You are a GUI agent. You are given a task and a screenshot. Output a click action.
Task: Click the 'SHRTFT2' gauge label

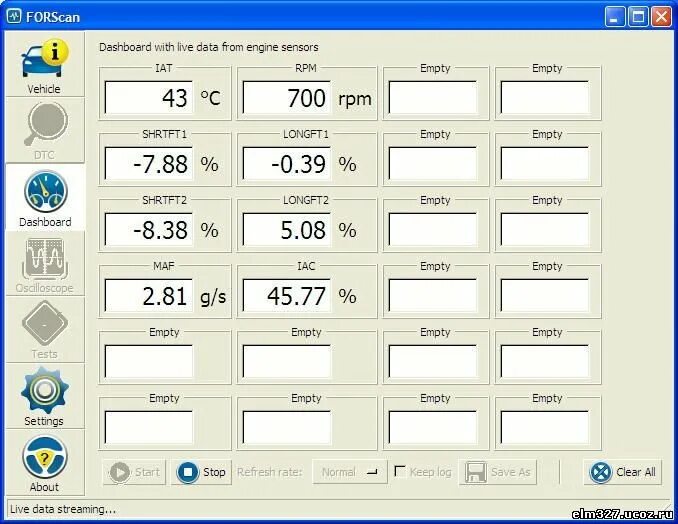click(x=164, y=201)
